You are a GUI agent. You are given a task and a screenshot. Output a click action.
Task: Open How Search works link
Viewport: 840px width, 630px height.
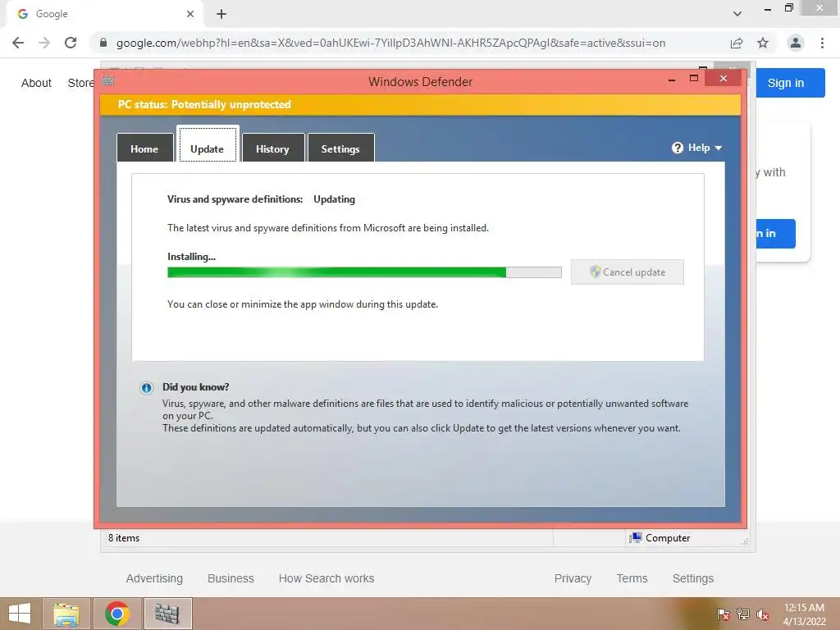[x=326, y=578]
